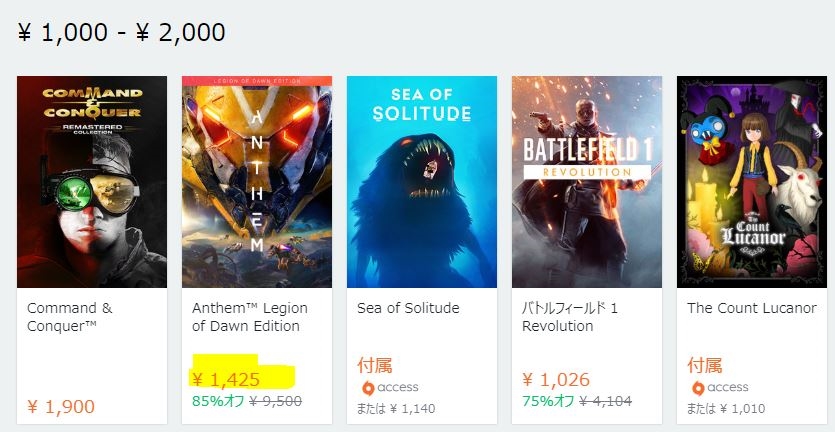The image size is (835, 432).
Task: Open Sea of Solitude cover image
Action: 422,181
